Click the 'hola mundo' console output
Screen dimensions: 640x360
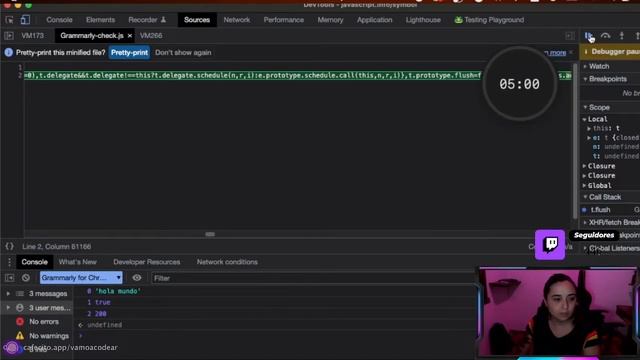[x=118, y=291]
